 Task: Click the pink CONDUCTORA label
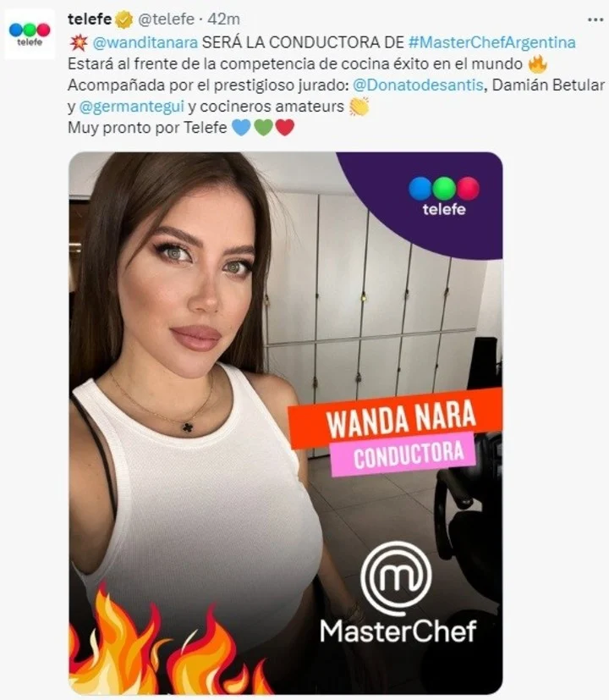point(403,454)
